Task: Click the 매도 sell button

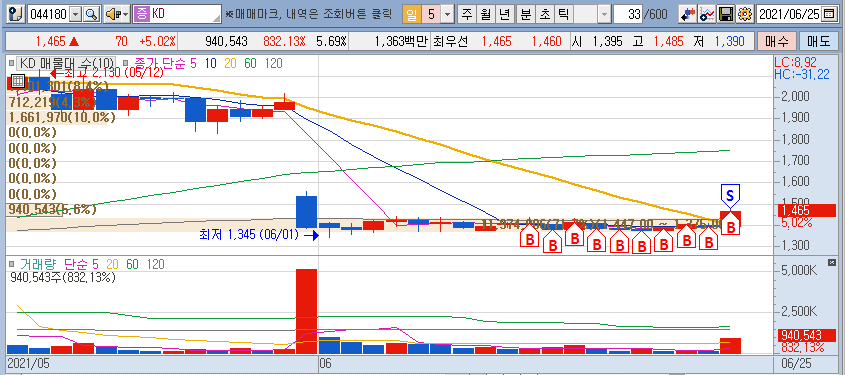Action: point(818,41)
